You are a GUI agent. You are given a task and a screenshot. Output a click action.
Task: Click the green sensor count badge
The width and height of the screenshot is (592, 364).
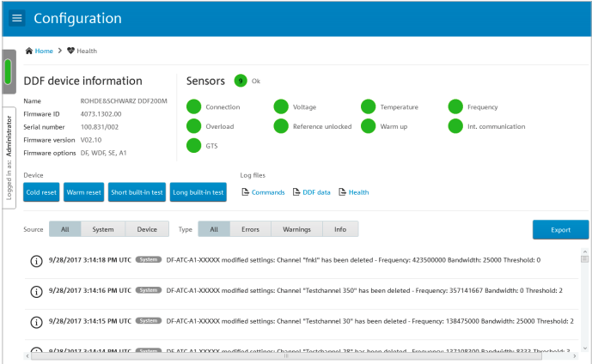(x=241, y=81)
